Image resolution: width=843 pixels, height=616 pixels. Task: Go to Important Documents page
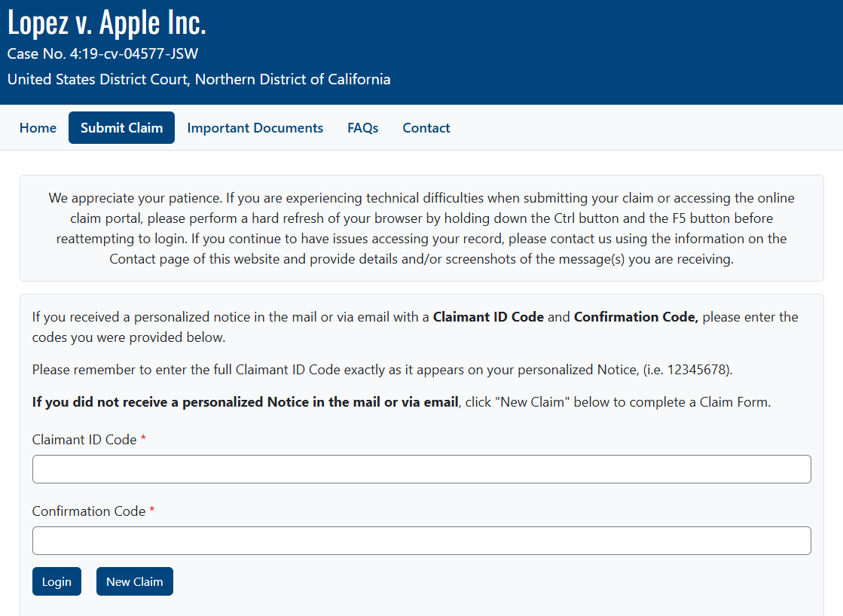255,128
